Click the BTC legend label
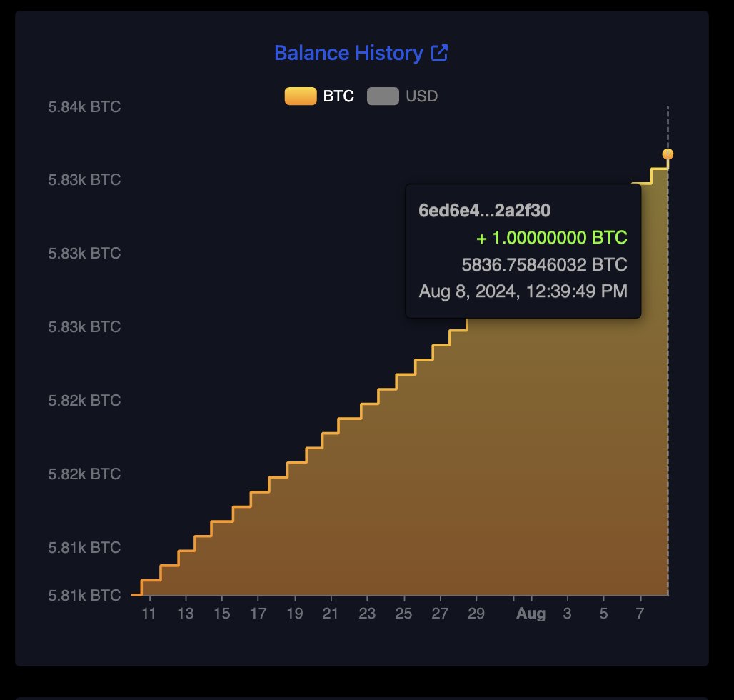Viewport: 734px width, 700px height. click(x=338, y=96)
